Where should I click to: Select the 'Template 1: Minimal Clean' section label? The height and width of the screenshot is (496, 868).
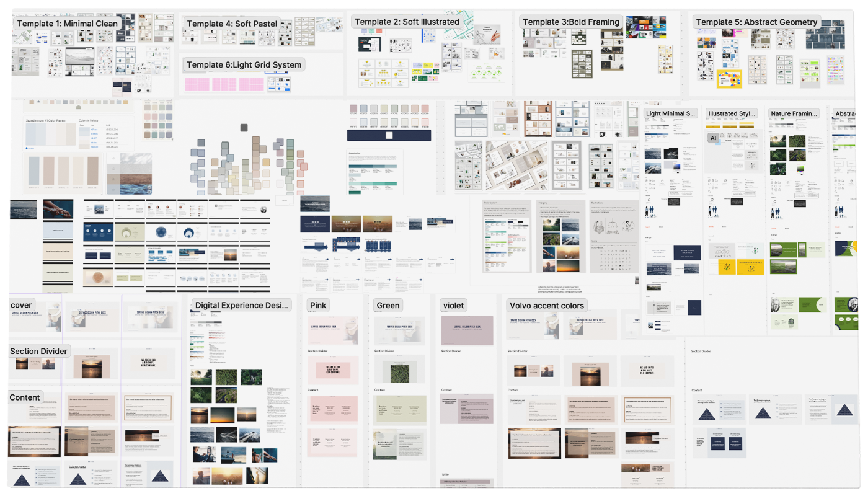68,24
